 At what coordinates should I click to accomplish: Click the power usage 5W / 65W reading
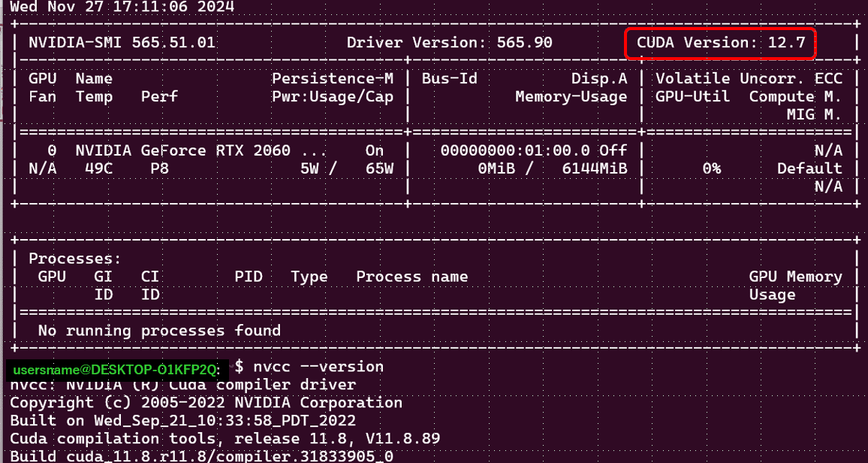click(345, 168)
